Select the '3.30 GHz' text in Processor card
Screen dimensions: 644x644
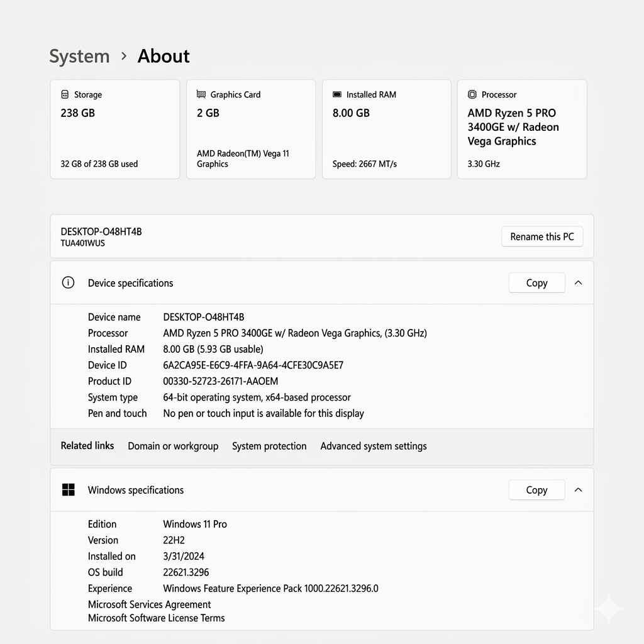(484, 164)
